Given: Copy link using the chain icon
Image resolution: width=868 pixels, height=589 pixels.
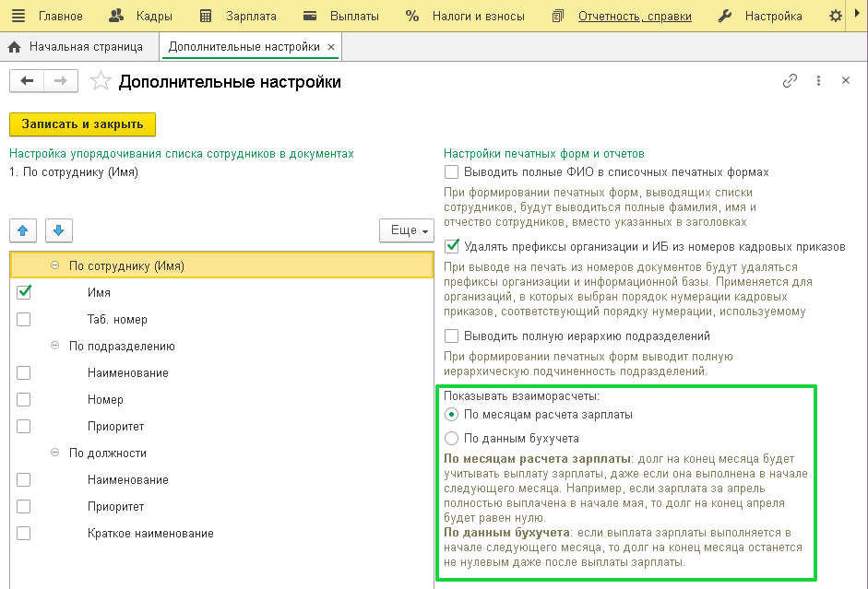Looking at the screenshot, I should (x=790, y=81).
